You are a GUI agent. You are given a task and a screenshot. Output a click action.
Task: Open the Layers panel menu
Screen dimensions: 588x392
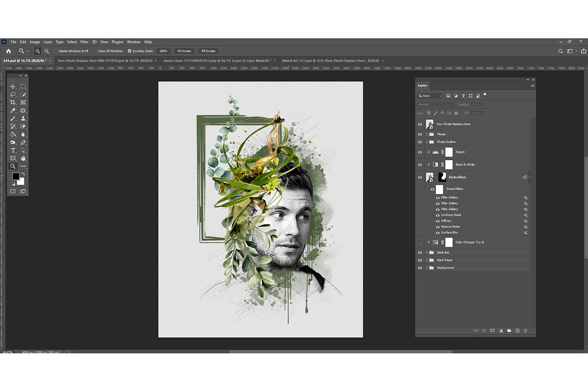[533, 85]
